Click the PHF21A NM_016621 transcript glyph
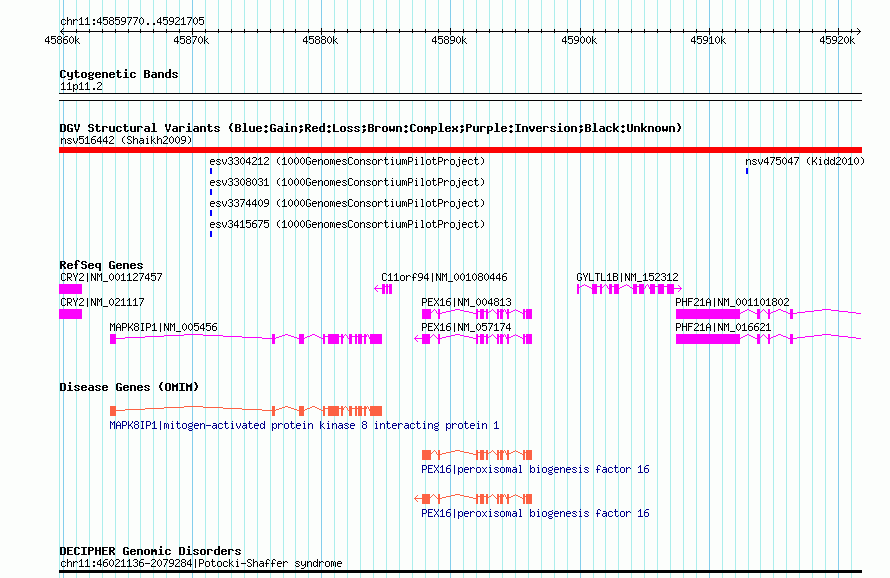Image resolution: width=890 pixels, height=578 pixels. click(769, 339)
